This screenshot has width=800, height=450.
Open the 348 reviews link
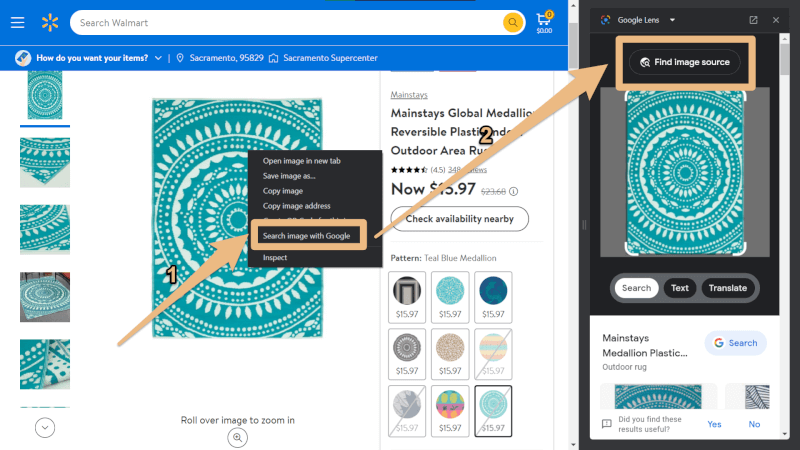467,170
